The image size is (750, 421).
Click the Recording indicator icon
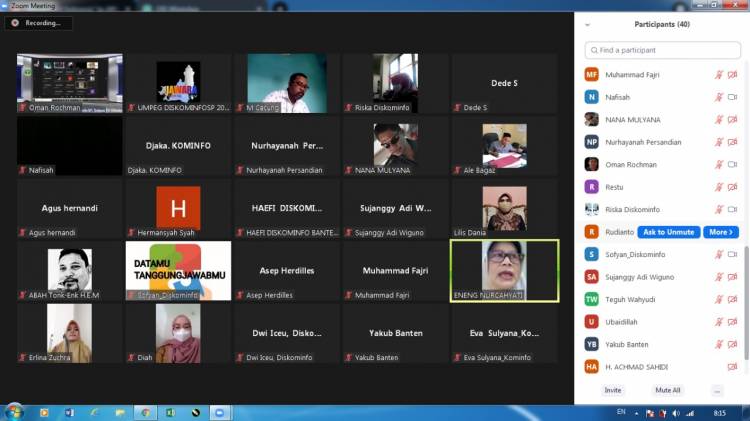pos(15,22)
